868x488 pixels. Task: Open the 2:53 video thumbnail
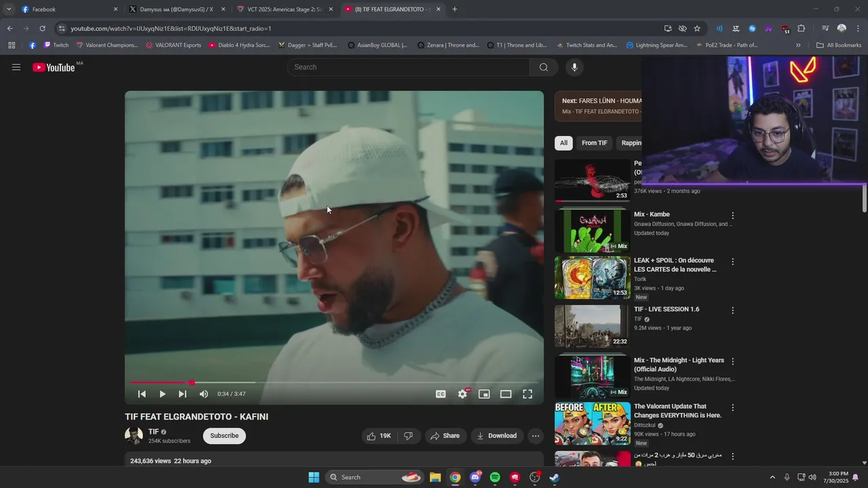point(593,180)
